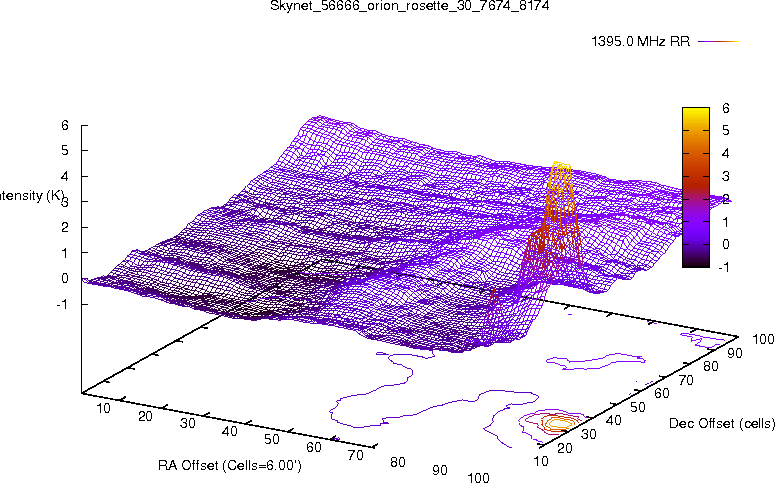The image size is (775, 483).
Task: Select the yellow peak of the surface mesh
Action: [x=561, y=170]
